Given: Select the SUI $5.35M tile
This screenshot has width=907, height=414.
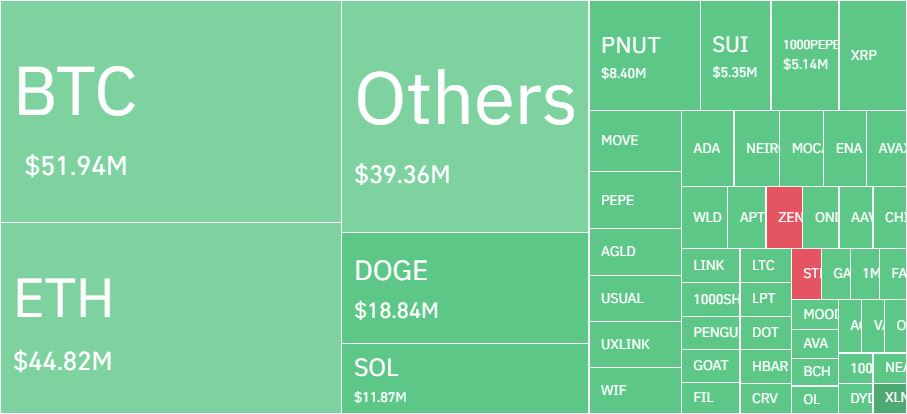Looking at the screenshot, I should pos(736,55).
